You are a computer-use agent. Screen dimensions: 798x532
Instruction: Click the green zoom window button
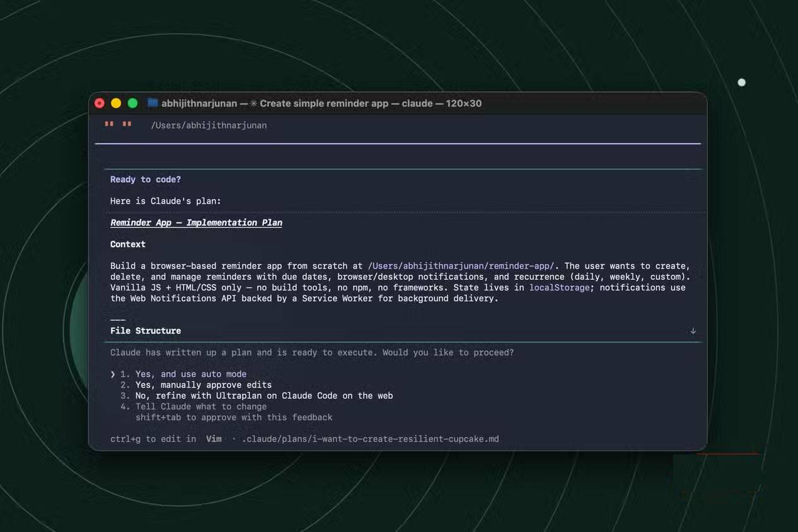[132, 103]
